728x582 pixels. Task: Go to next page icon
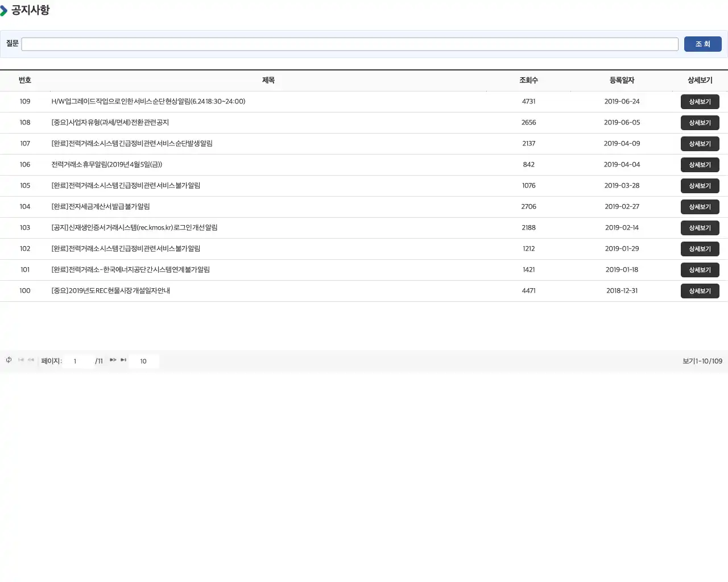point(113,360)
